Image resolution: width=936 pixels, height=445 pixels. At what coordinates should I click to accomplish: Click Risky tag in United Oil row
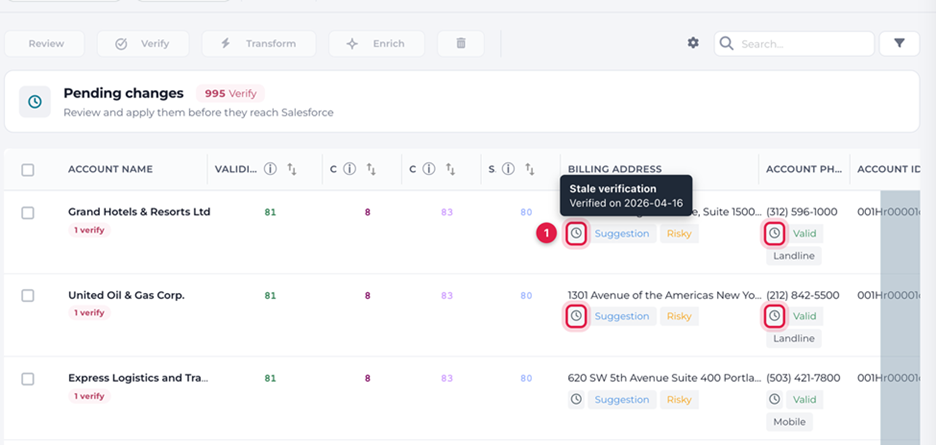pyautogui.click(x=679, y=316)
